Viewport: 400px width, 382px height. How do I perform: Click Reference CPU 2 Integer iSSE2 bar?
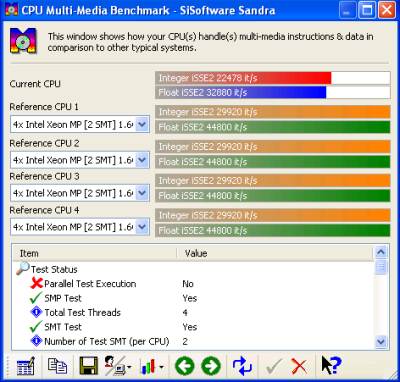[273, 146]
